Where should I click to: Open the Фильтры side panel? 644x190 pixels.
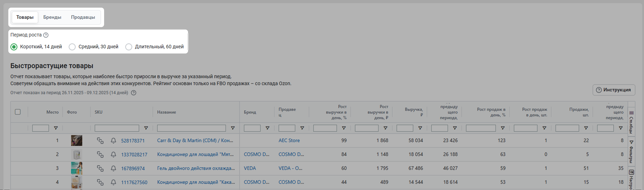pyautogui.click(x=631, y=151)
